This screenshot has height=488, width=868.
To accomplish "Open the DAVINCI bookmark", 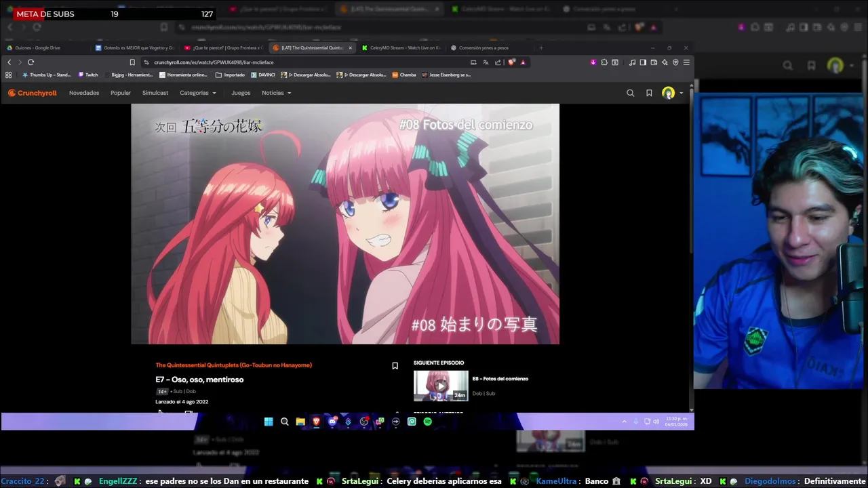I will click(263, 75).
